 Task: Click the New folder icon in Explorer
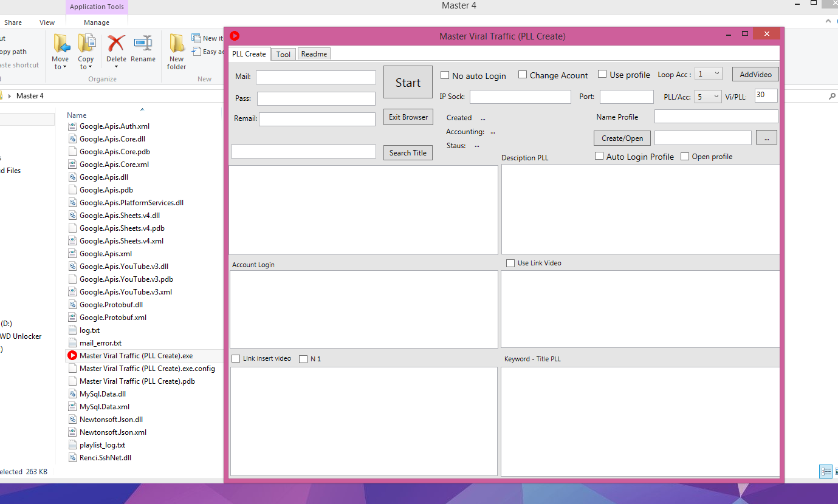[177, 43]
